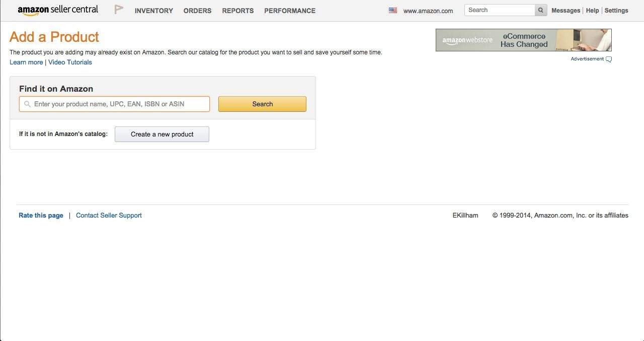The image size is (644, 341).
Task: Go to Settings in the header
Action: pos(616,11)
